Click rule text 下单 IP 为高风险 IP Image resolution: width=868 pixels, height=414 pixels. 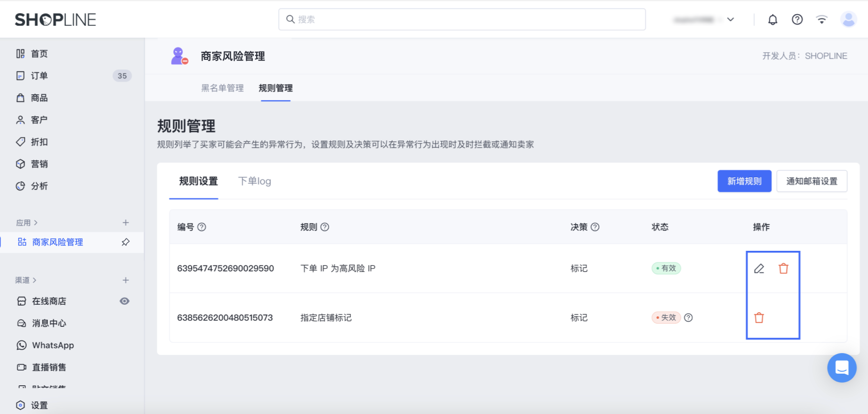(x=338, y=268)
